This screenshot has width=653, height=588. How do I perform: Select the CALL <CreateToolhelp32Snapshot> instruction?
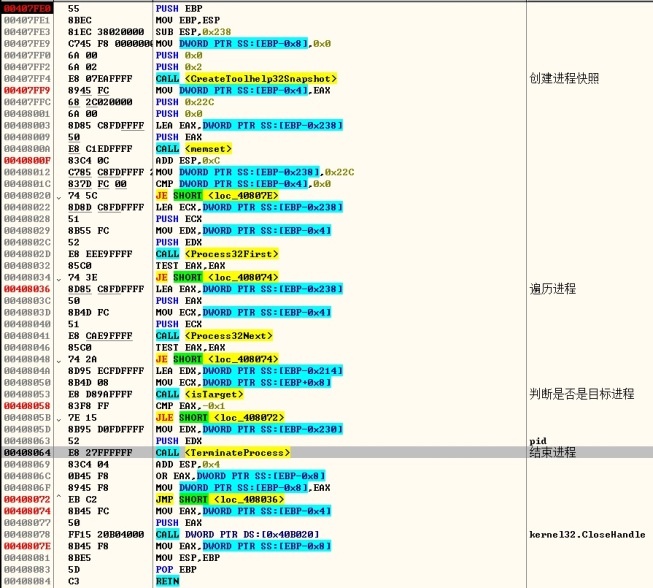(x=246, y=78)
